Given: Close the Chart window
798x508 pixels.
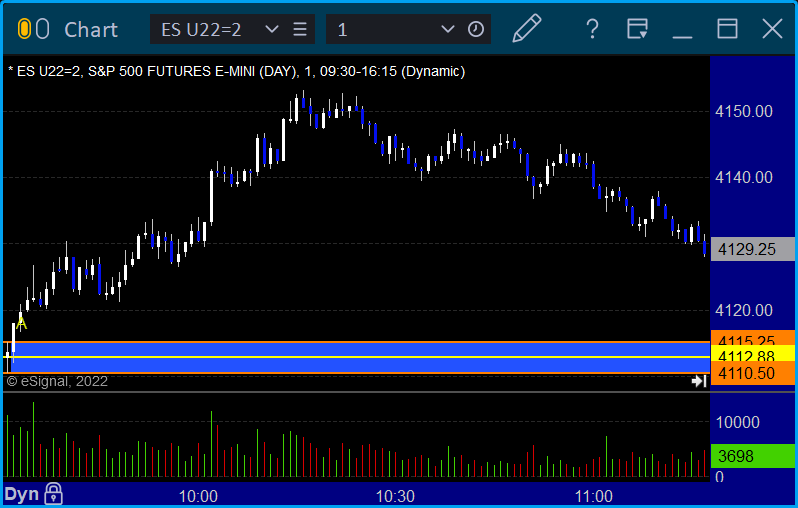Looking at the screenshot, I should tap(772, 29).
